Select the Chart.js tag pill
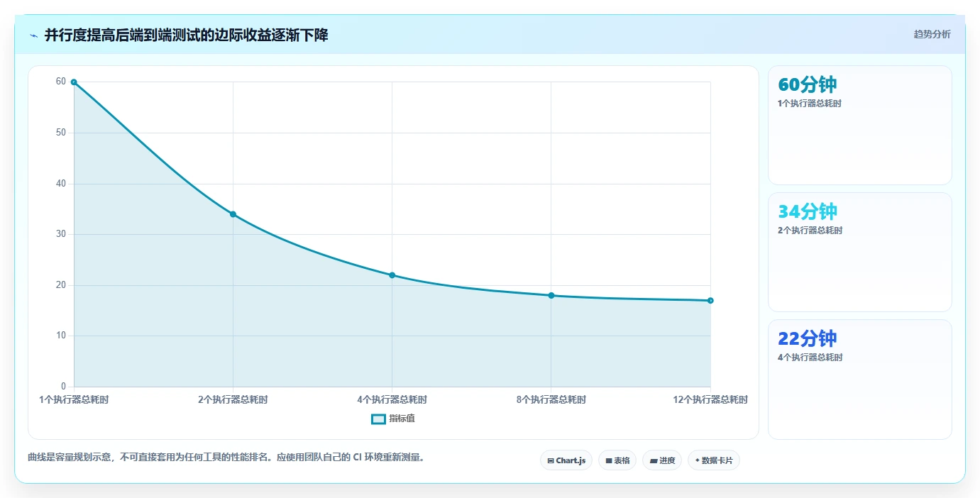980x498 pixels. [566, 460]
